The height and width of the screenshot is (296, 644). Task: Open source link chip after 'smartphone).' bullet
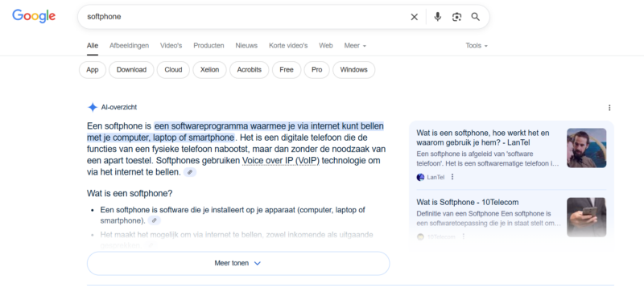click(154, 220)
